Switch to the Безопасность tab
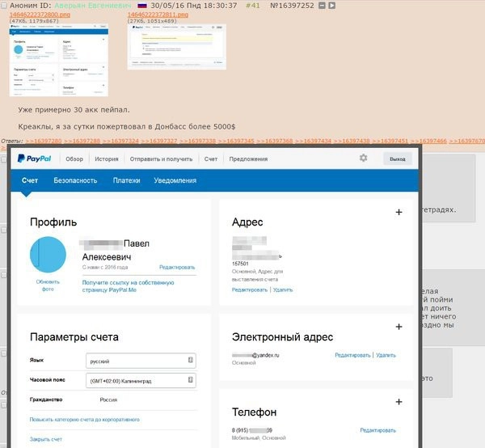Image resolution: width=485 pixels, height=448 pixels. click(75, 180)
